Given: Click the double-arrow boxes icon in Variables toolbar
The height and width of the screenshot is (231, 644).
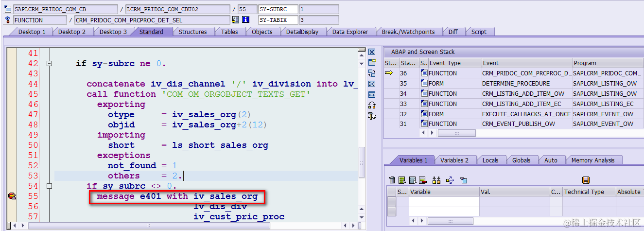Looking at the screenshot, I should (x=436, y=180).
